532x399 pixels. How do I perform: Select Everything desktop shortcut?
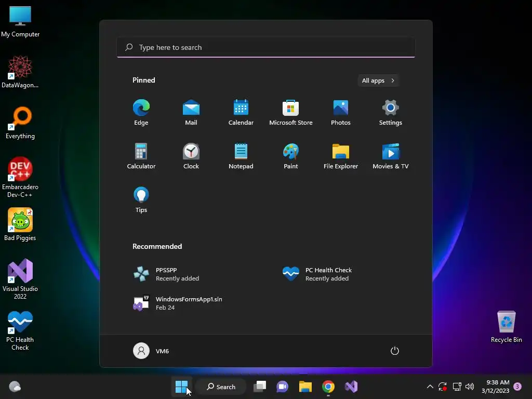(20, 123)
